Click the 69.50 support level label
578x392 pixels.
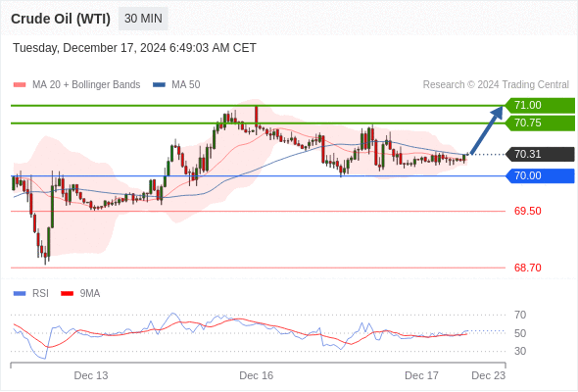pos(528,212)
